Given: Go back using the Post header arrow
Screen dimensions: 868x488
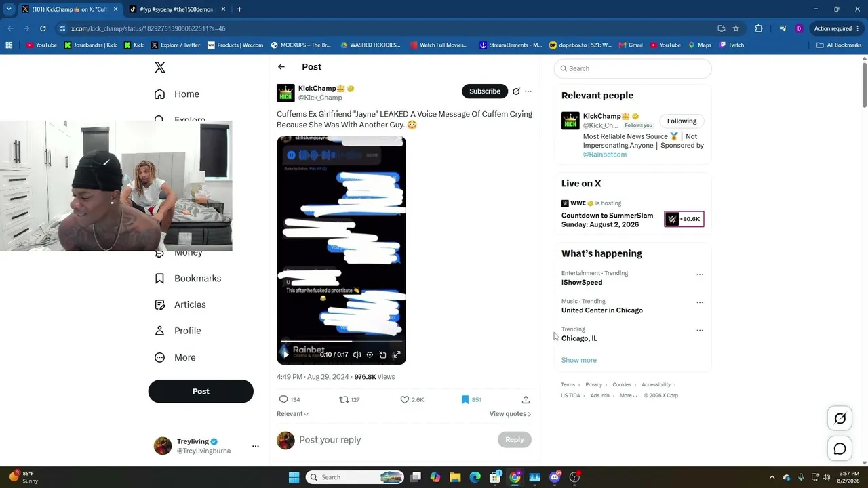Looking at the screenshot, I should tap(281, 67).
